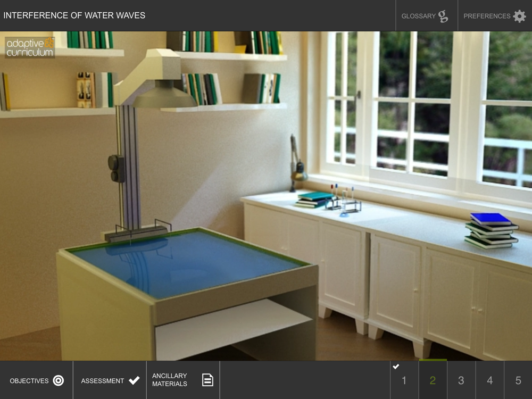
Task: Open the Objectives section
Action: [36, 380]
